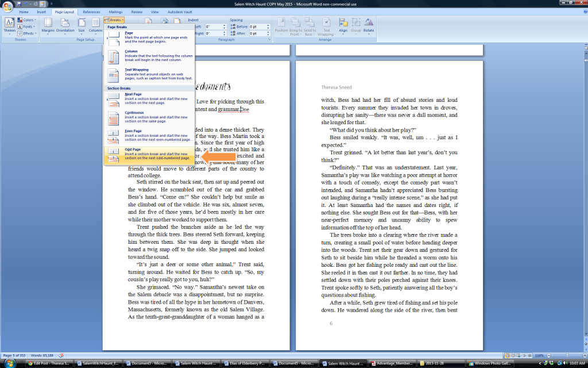Viewport: 588px width, 368px height.
Task: Click the Bring to Front icon
Action: click(x=296, y=26)
